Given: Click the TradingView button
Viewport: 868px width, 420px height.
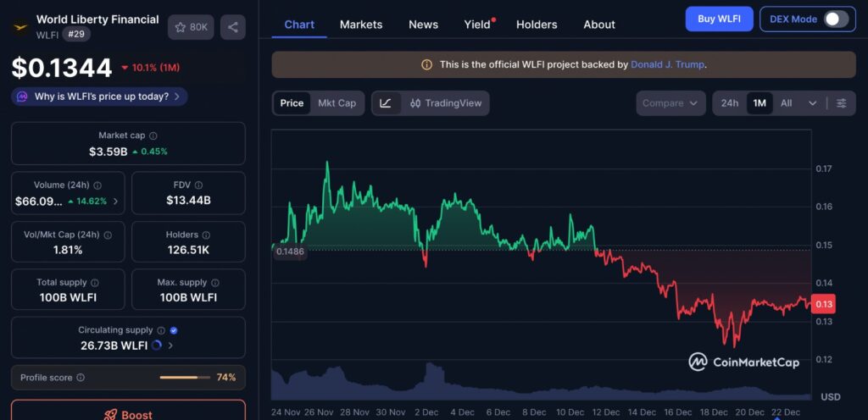Looking at the screenshot, I should [x=446, y=103].
